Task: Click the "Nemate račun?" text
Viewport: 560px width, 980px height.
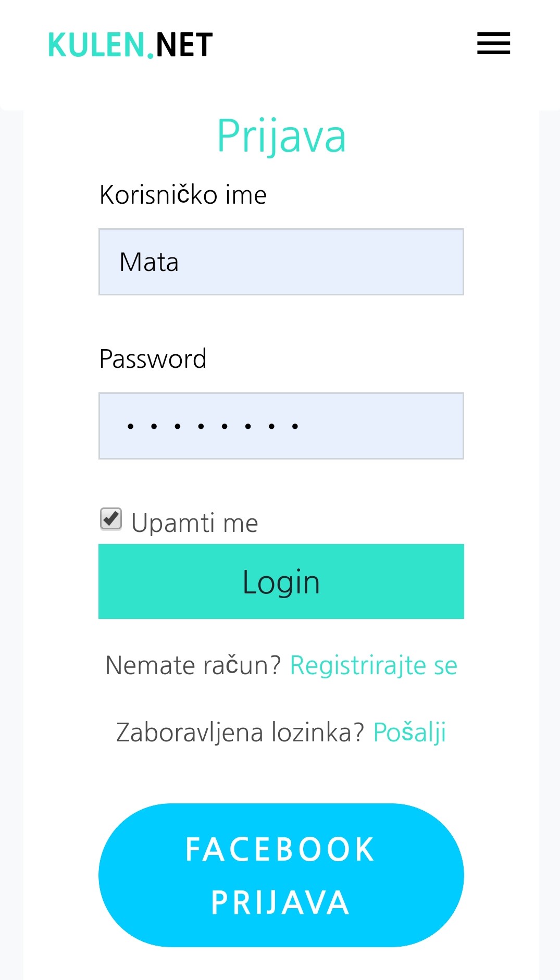Action: point(193,665)
